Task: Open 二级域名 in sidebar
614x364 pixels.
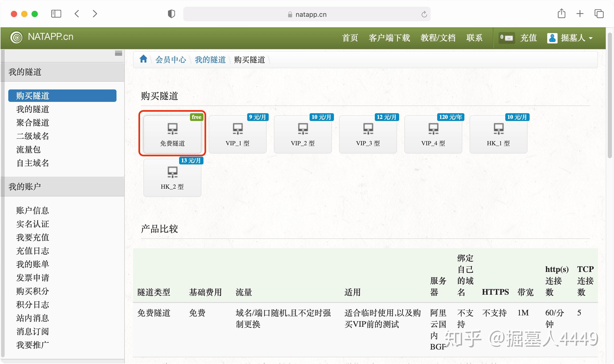Action: tap(33, 136)
